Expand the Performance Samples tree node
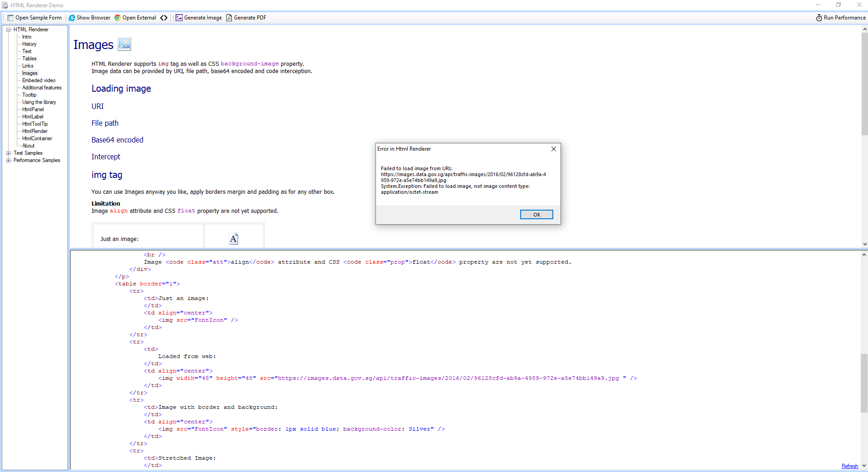 (x=8, y=160)
